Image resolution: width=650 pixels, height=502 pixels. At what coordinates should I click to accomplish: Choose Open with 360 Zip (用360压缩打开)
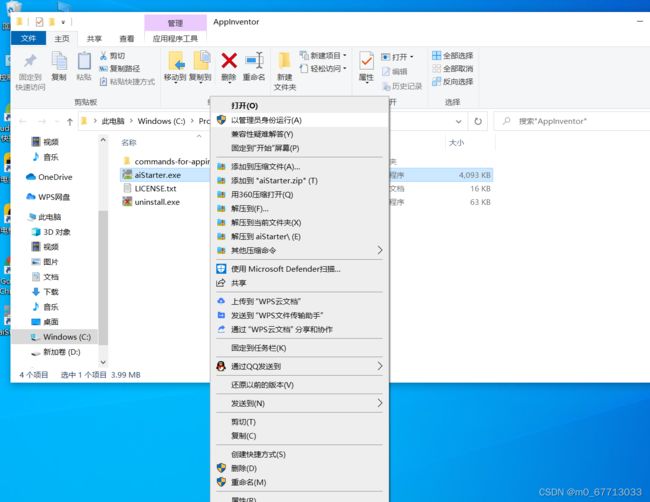[299, 195]
